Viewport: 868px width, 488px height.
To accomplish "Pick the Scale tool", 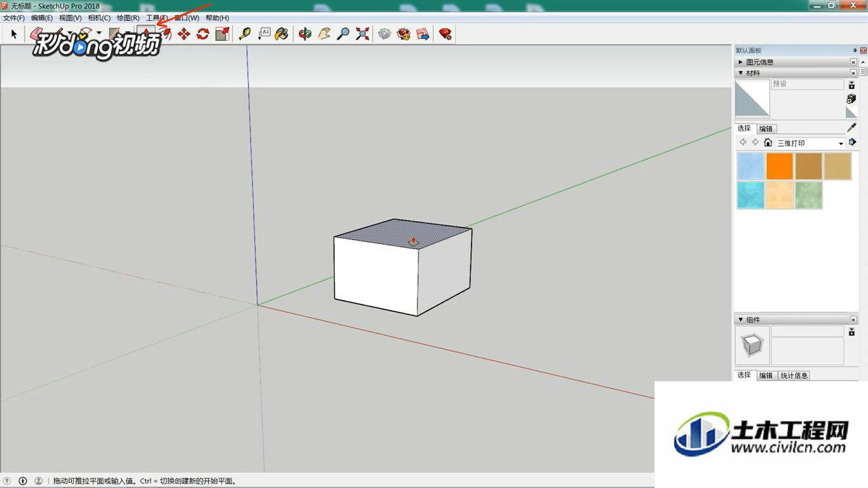I will click(x=222, y=34).
